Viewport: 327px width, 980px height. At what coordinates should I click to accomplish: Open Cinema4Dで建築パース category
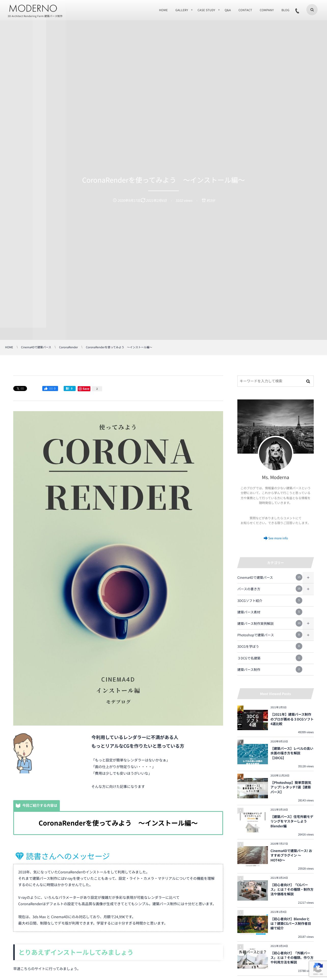pos(255,578)
